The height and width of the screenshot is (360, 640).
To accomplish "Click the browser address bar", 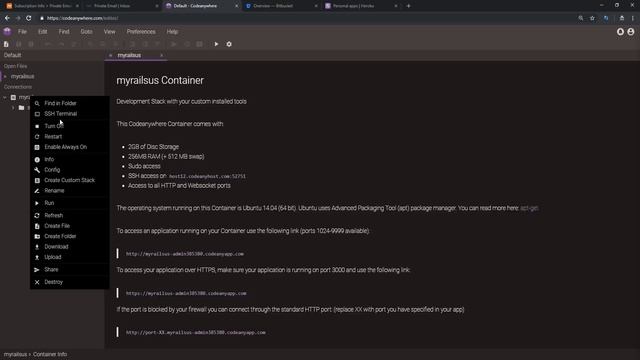I will point(306,18).
